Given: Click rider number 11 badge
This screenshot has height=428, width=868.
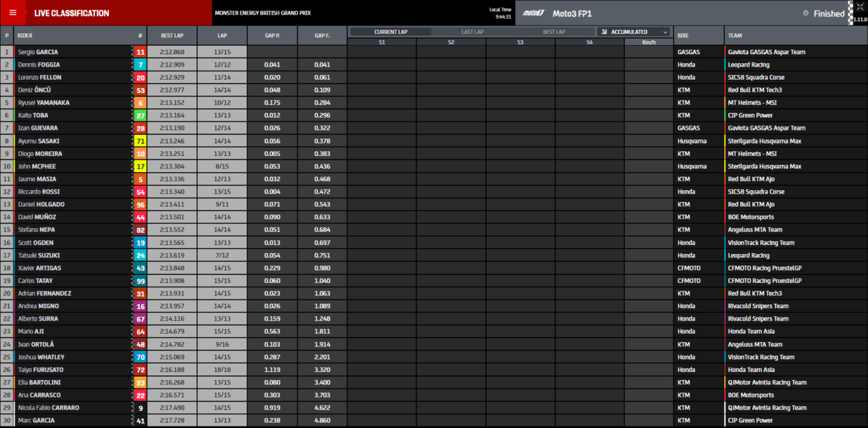Looking at the screenshot, I should (x=140, y=52).
